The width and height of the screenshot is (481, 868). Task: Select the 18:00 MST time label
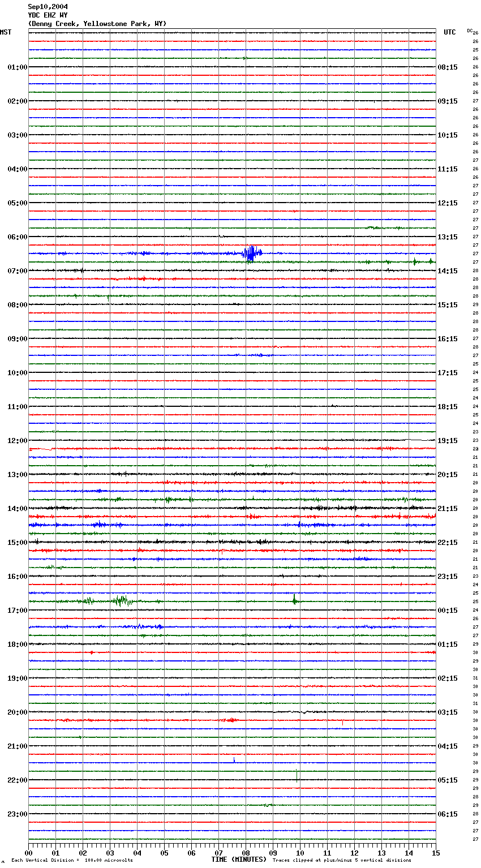(x=18, y=644)
